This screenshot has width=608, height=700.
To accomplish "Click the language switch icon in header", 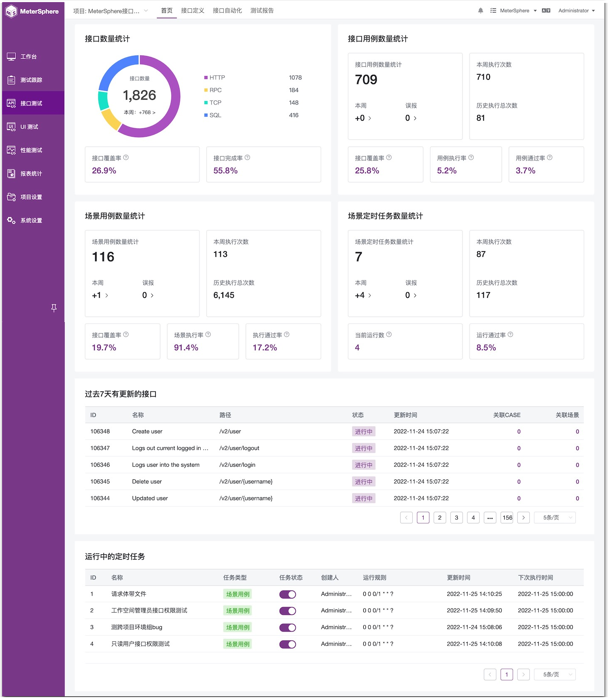I will pos(546,10).
